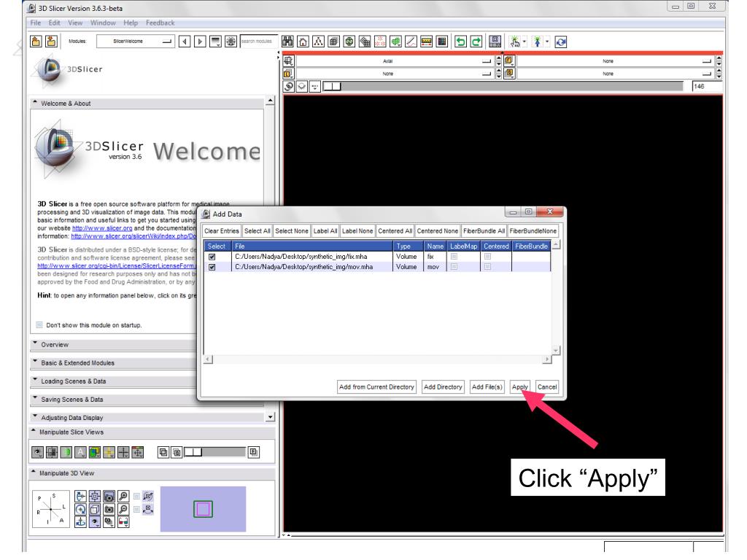The width and height of the screenshot is (747, 560).
Task: Click the fit-to-window arrows slice icon
Action: (138, 452)
